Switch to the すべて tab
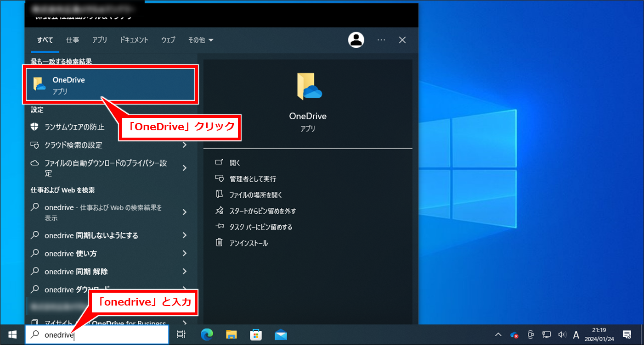The width and height of the screenshot is (644, 345). click(x=45, y=40)
